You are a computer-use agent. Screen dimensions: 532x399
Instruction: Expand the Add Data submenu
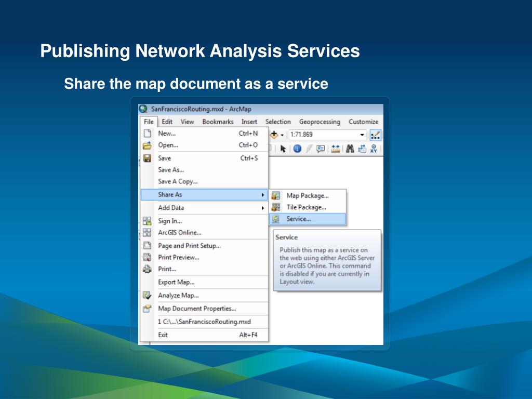pyautogui.click(x=204, y=208)
